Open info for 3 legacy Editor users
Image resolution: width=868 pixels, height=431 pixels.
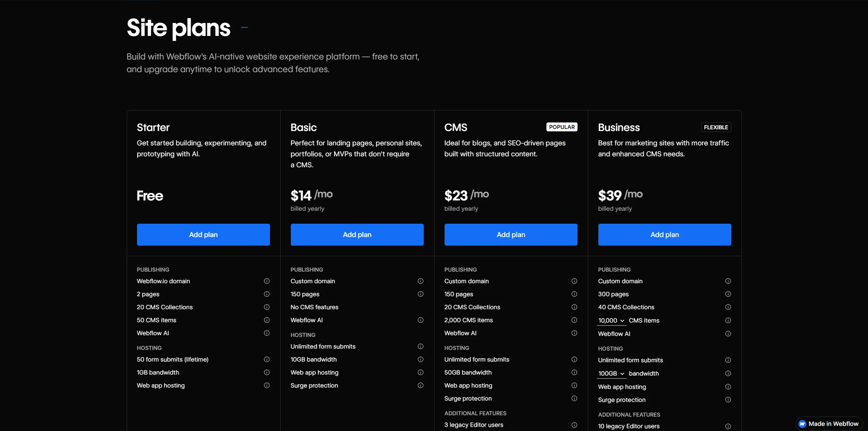(x=574, y=425)
